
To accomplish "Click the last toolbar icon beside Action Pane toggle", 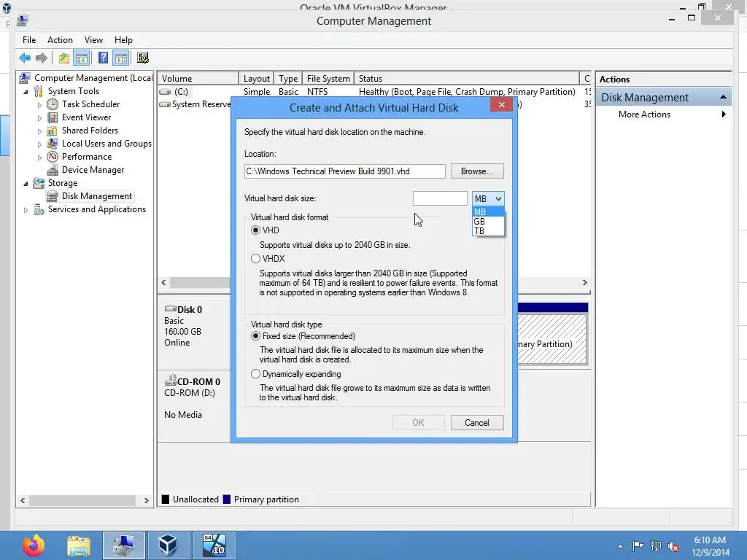I will tap(143, 58).
